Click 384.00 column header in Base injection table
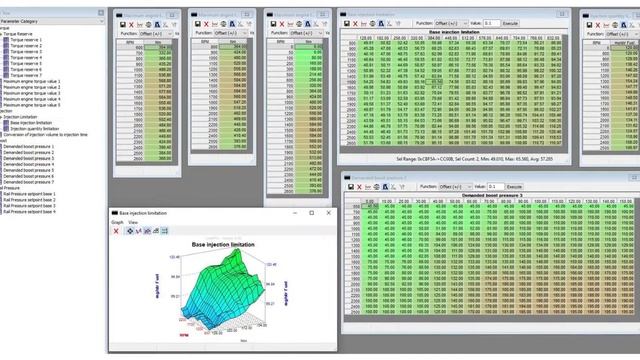The width and height of the screenshot is (640, 360). [434, 38]
